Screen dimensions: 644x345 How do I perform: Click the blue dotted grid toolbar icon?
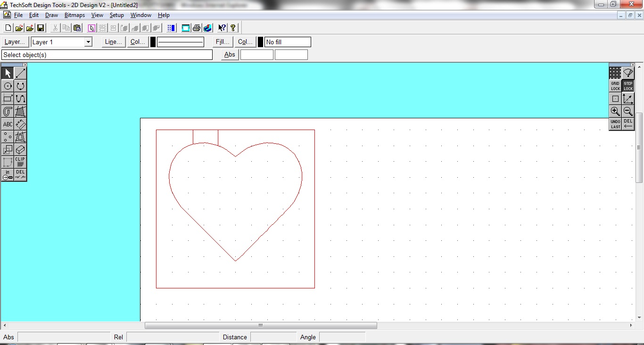pyautogui.click(x=171, y=28)
